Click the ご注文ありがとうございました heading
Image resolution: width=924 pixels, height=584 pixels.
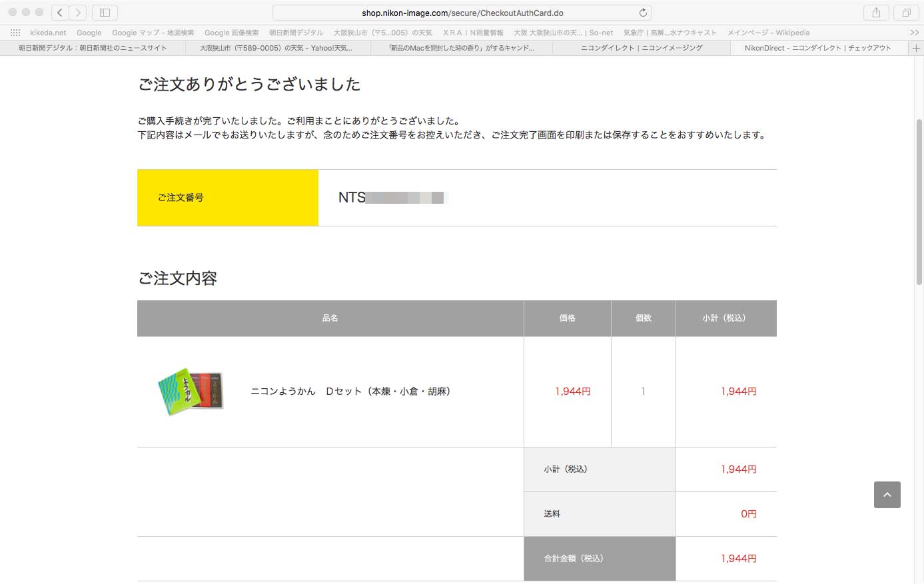(249, 85)
